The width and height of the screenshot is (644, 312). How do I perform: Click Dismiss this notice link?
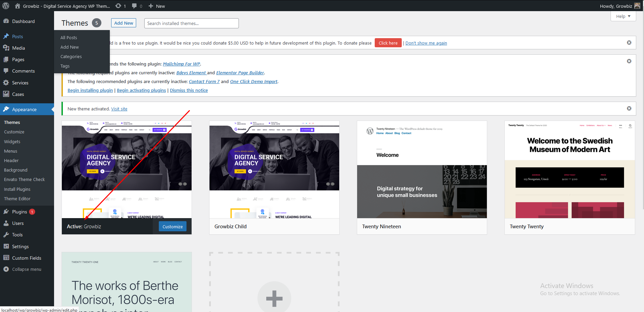coord(189,90)
